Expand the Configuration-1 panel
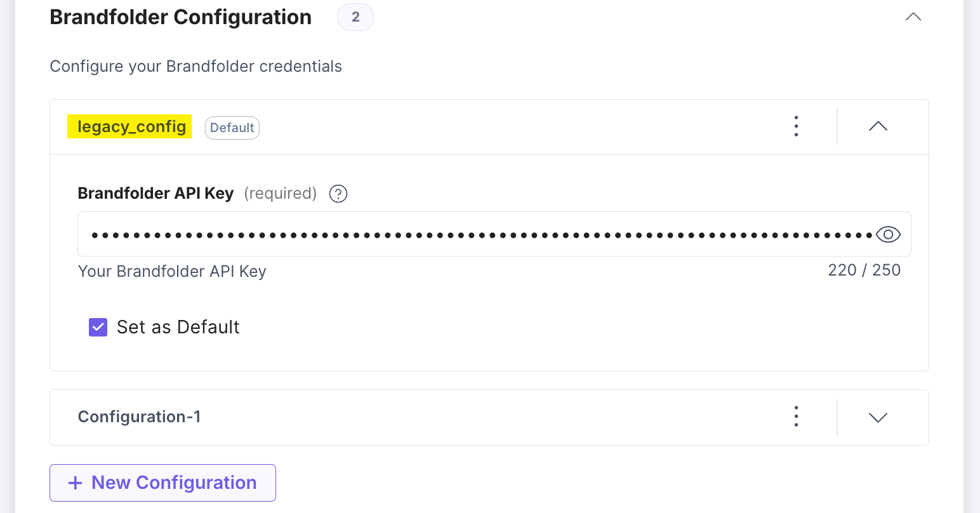This screenshot has width=980, height=513. pos(878,417)
